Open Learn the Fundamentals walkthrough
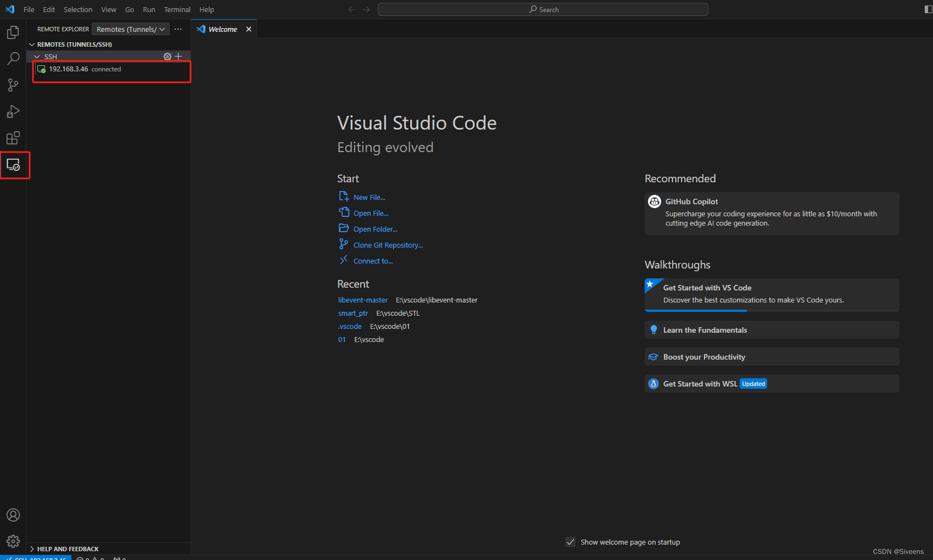The height and width of the screenshot is (560, 933). [772, 330]
